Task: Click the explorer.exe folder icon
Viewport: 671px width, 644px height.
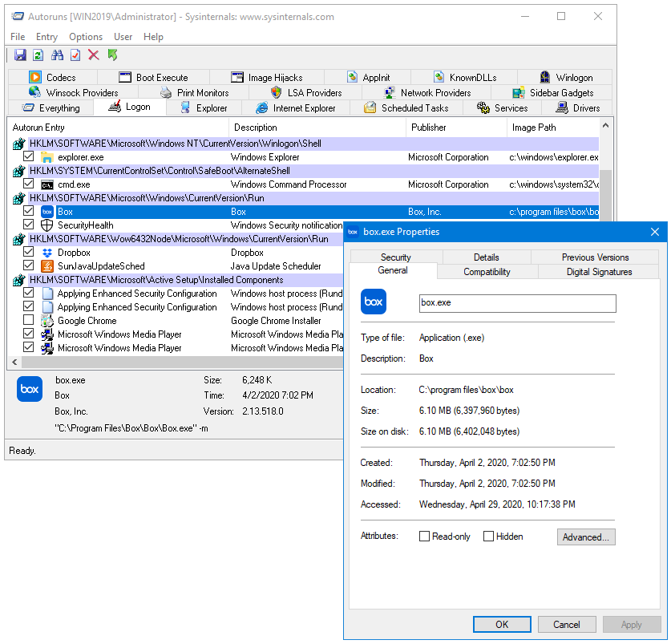Action: coord(47,157)
